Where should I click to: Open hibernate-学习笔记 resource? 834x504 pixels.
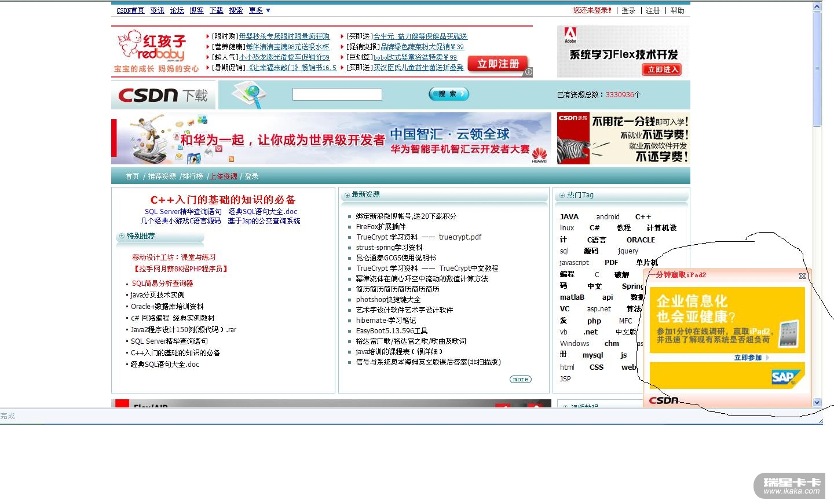coord(386,321)
